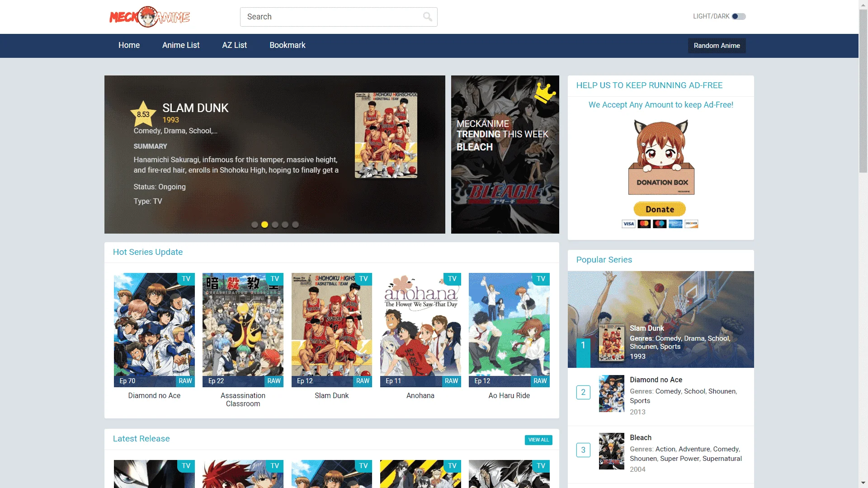Image resolution: width=868 pixels, height=488 pixels.
Task: Click the Ep 22 label on Assassination Classroom
Action: click(x=216, y=381)
